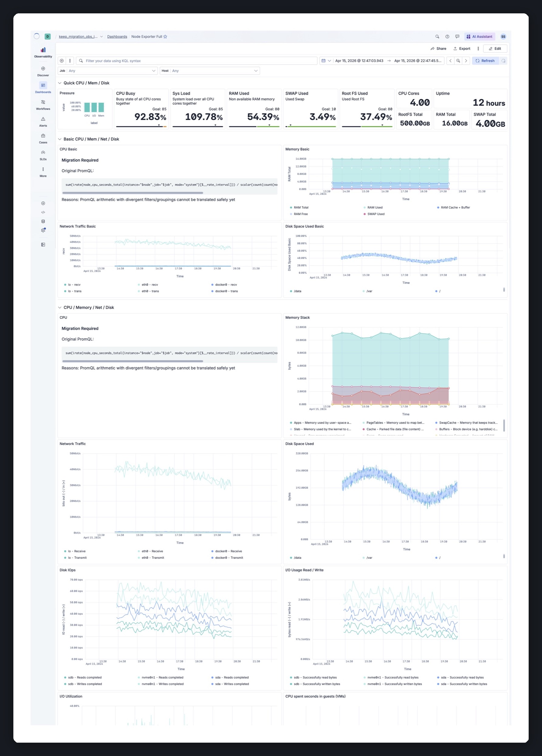Click the CPU Busy 92.83% gauge
Image resolution: width=542 pixels, height=756 pixels.
(x=141, y=109)
